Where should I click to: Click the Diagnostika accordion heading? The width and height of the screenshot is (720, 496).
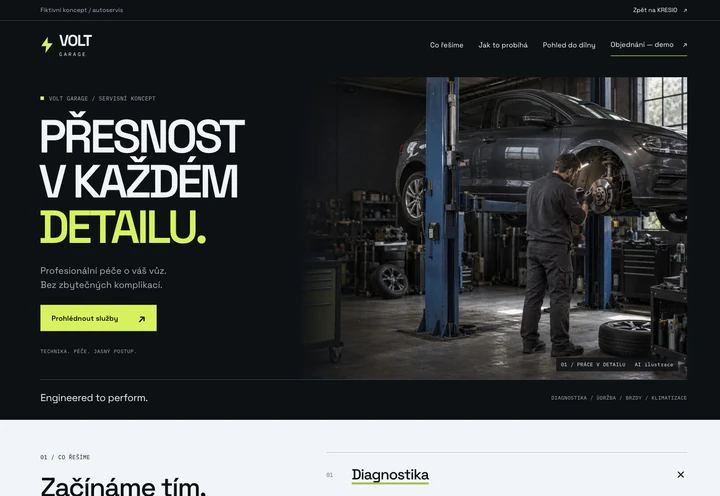point(390,474)
